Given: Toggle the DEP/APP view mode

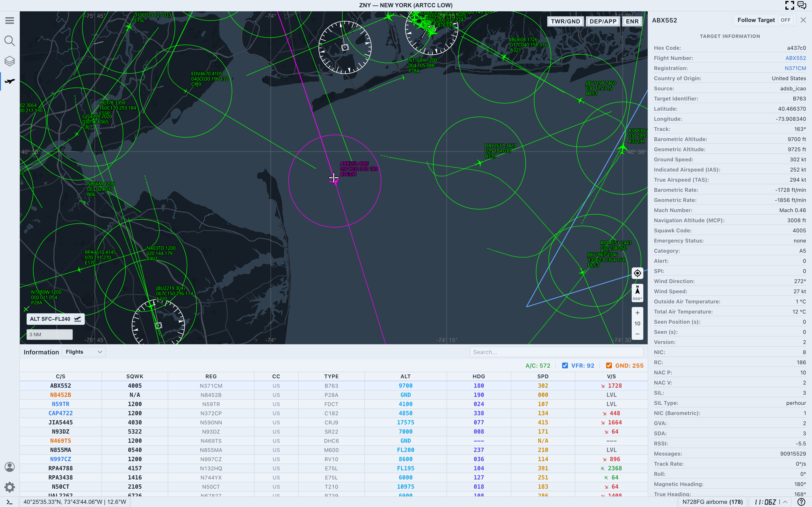Looking at the screenshot, I should (x=603, y=21).
